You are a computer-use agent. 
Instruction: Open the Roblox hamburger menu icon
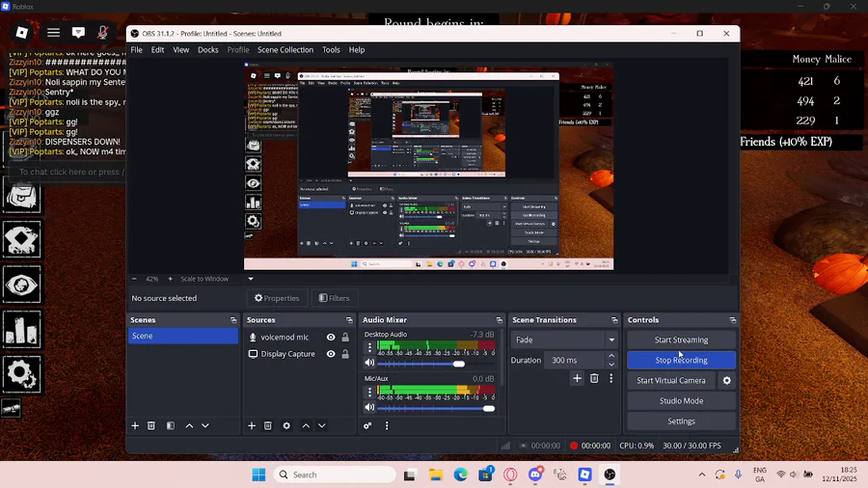click(53, 33)
